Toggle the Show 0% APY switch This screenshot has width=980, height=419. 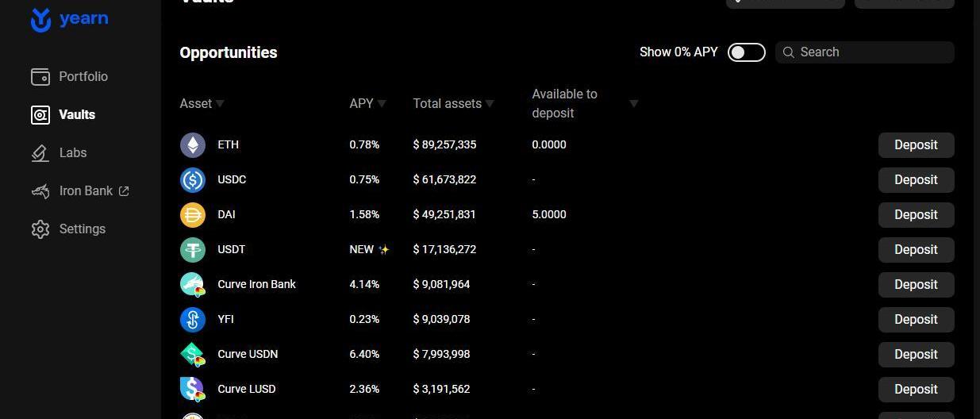coord(746,52)
